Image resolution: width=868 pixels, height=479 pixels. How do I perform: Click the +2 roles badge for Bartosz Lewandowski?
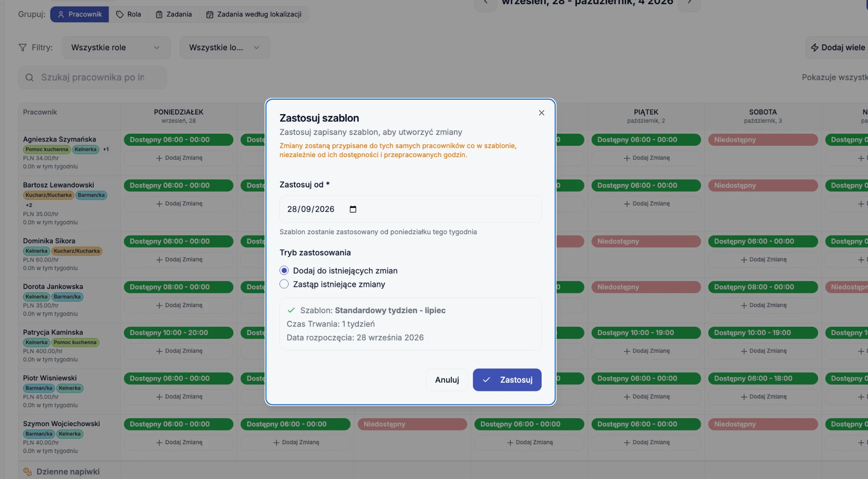click(29, 205)
